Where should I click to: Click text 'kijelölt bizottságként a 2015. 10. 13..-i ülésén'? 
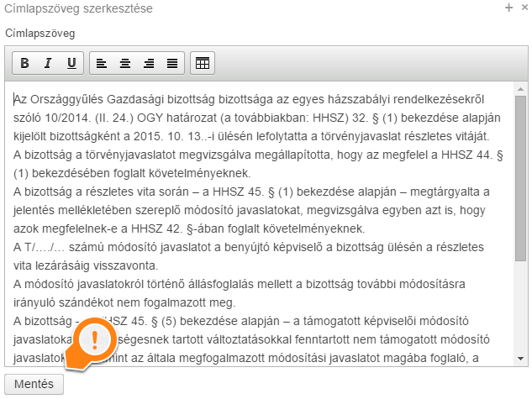pyautogui.click(x=251, y=136)
